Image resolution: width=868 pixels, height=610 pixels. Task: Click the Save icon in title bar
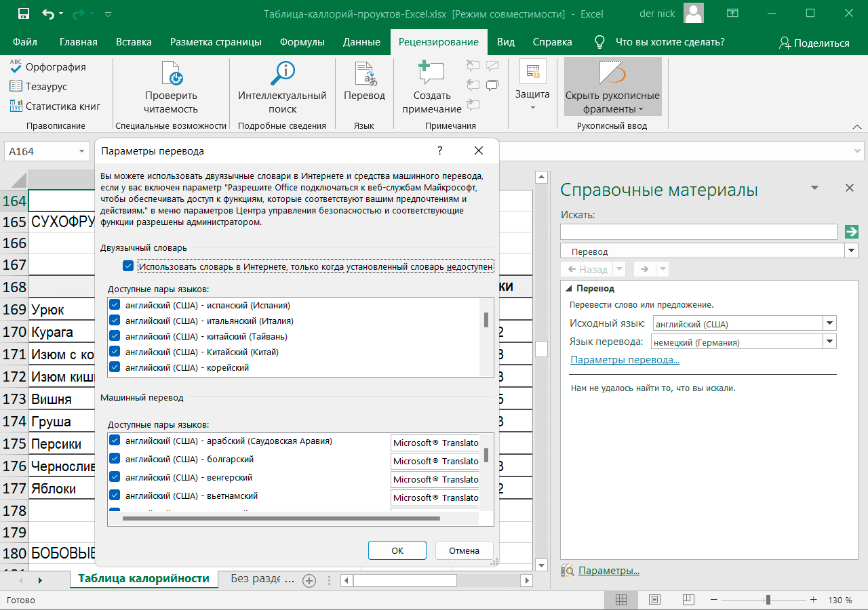[23, 14]
